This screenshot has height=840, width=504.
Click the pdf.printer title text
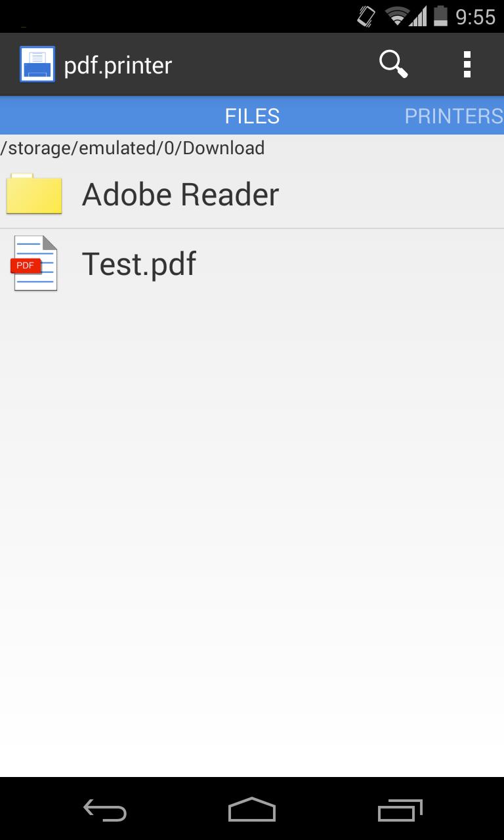tap(117, 64)
